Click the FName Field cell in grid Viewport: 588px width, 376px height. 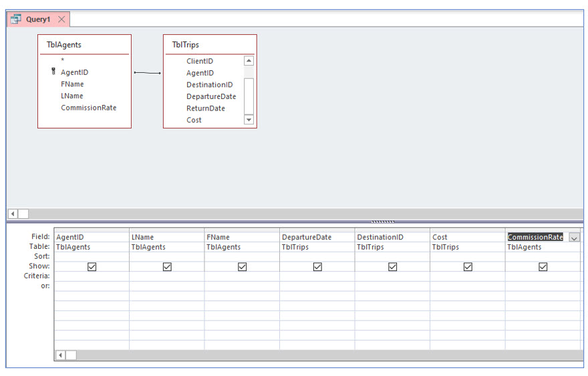[x=243, y=237]
